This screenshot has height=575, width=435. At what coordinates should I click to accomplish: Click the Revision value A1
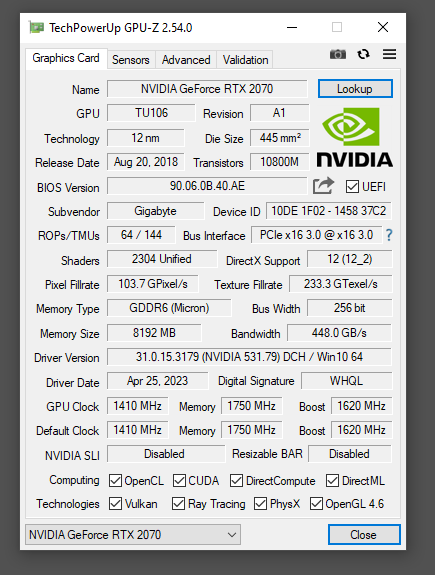[279, 113]
